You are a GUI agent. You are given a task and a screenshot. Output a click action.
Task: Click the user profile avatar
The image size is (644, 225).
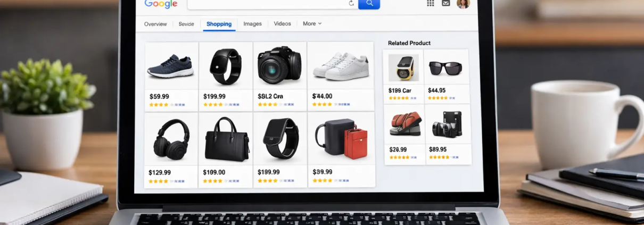click(x=463, y=4)
